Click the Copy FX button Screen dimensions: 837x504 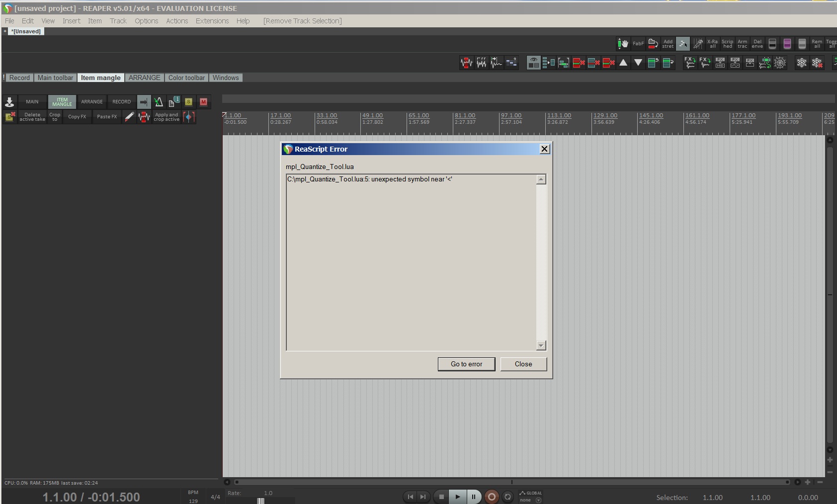tap(77, 117)
